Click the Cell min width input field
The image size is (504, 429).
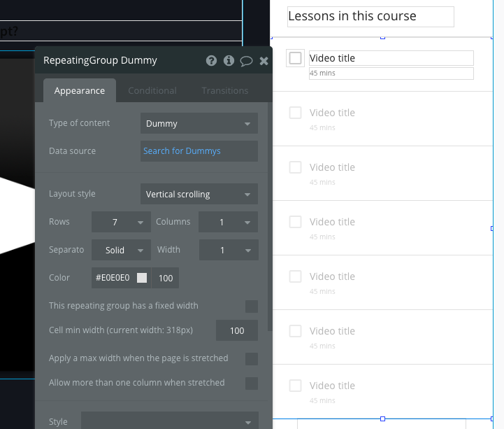pos(237,330)
